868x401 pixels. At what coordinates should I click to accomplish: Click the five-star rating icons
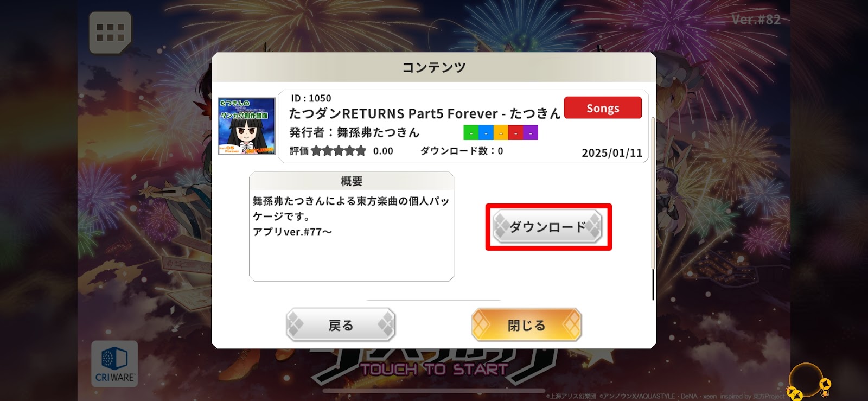coord(339,151)
